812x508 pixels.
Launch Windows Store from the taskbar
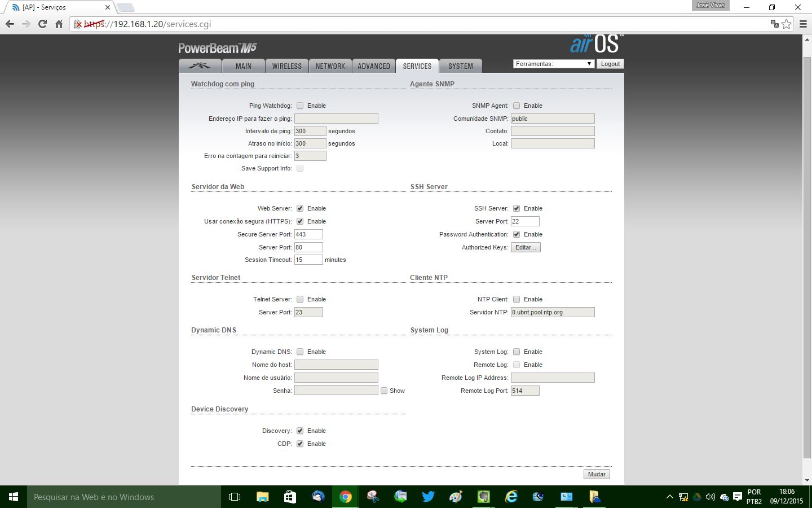point(290,497)
